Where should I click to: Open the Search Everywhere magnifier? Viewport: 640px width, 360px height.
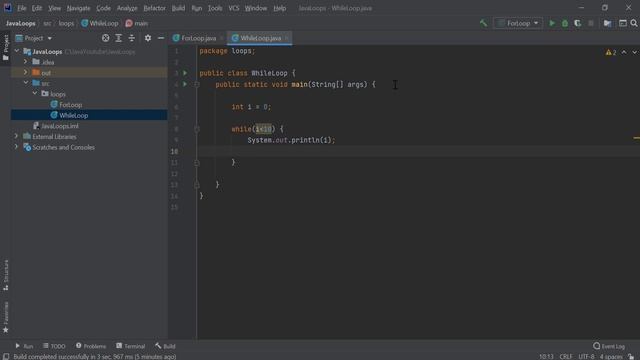[634, 23]
